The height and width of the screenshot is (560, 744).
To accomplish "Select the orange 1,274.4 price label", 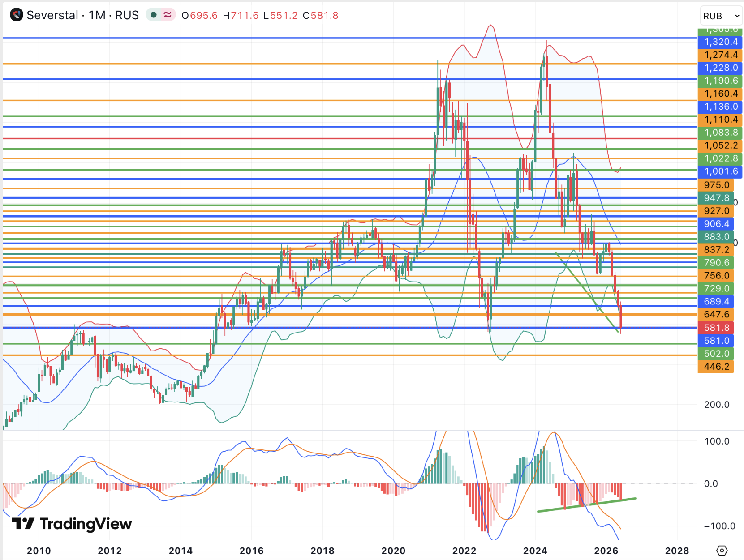I will (x=720, y=55).
